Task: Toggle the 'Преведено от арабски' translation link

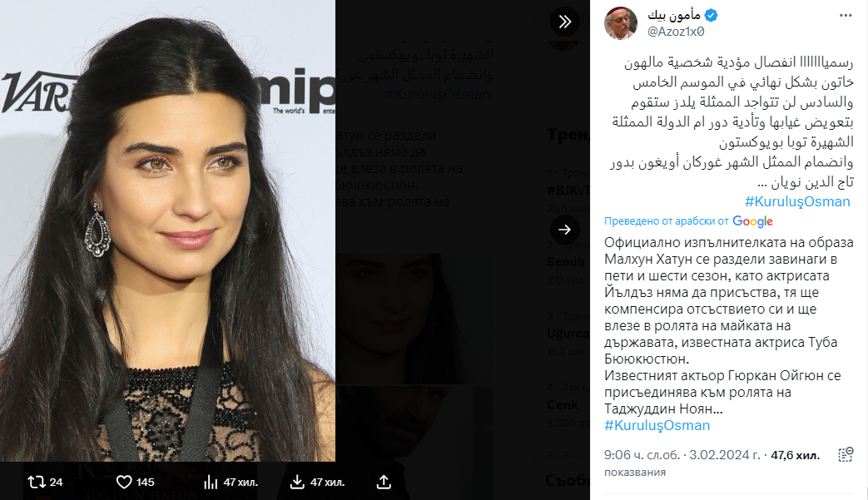Action: (x=667, y=221)
